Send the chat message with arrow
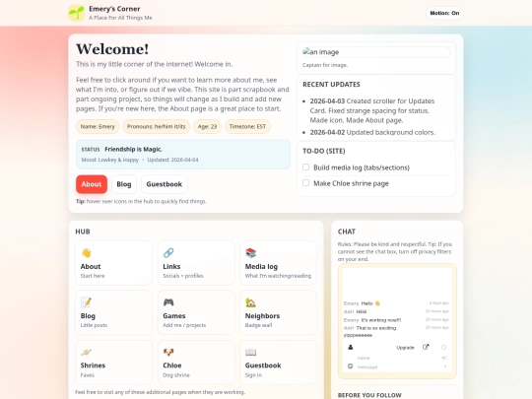The width and height of the screenshot is (532, 399). [445, 366]
